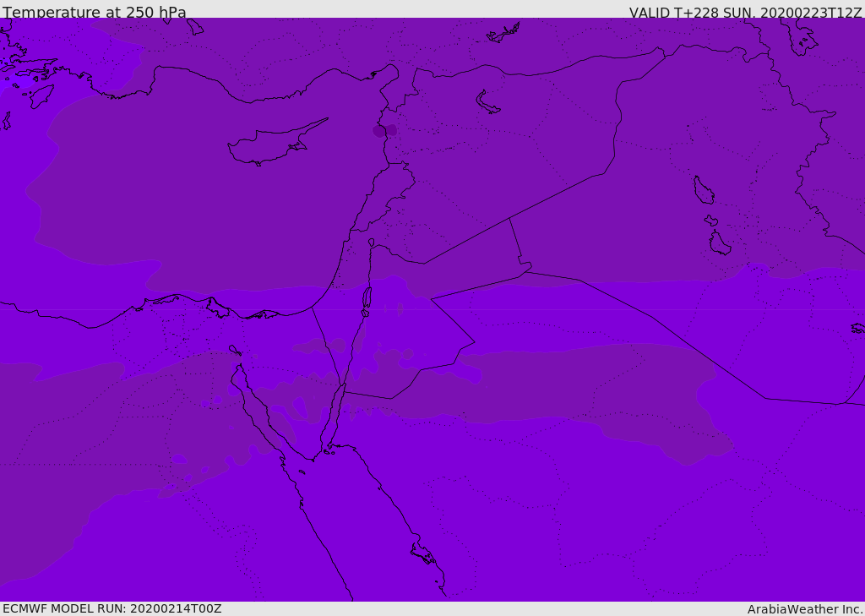Click the 'VALID T+228 SUN. 20200223T12Z' label
Viewport: 865px width, 616px height.
pos(745,13)
